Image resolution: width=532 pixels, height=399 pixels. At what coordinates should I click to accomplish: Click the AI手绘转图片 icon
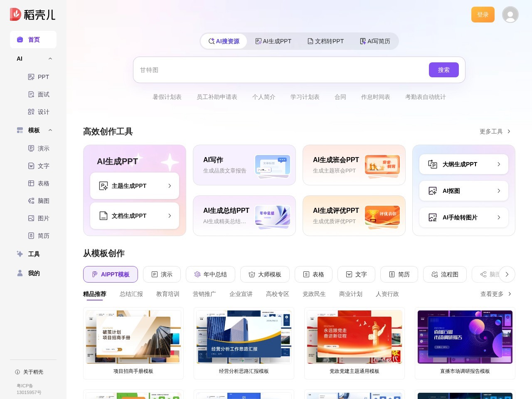tap(433, 217)
